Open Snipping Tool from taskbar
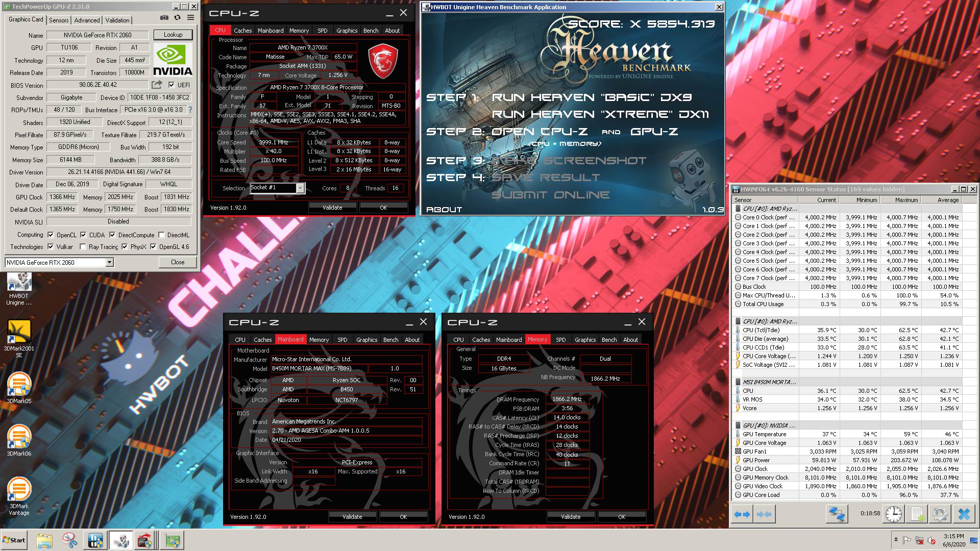Image resolution: width=980 pixels, height=551 pixels. [70, 540]
